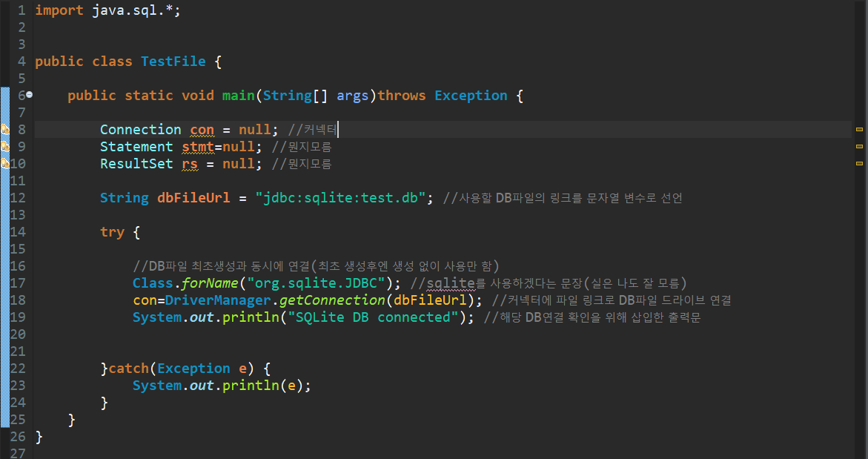Click the //뭔지모름 comment on line 9
Viewport: 868px width, 459px height.
(302, 147)
